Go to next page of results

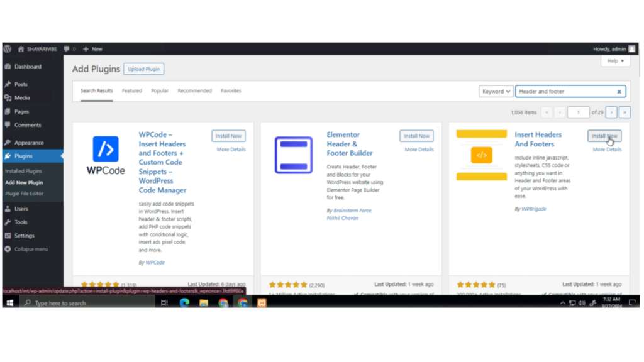(x=611, y=112)
